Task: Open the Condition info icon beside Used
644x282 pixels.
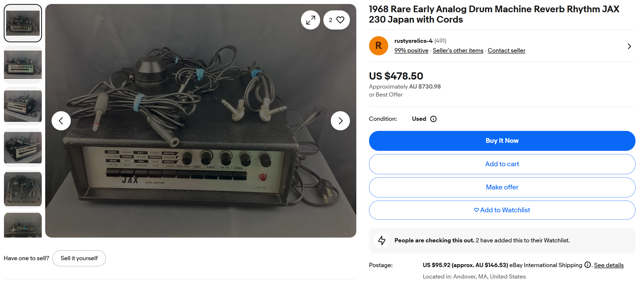Action: point(433,119)
